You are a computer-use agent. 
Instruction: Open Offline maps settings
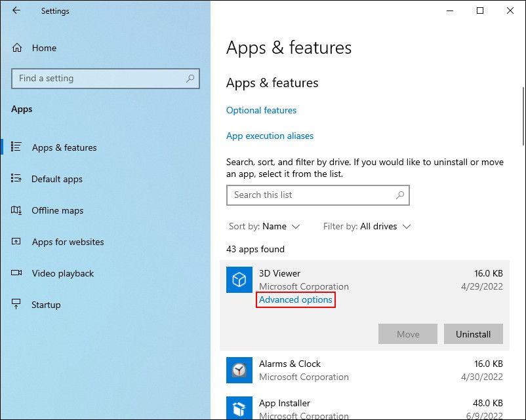58,210
